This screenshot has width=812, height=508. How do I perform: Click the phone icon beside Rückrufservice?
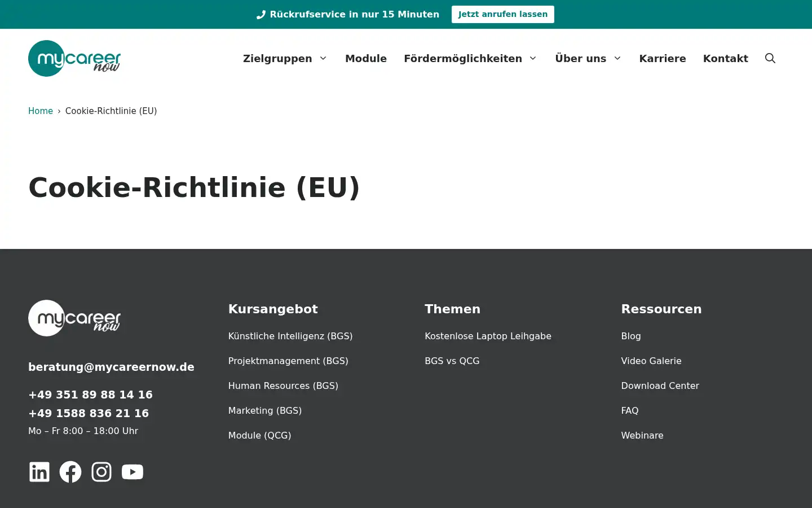tap(261, 15)
